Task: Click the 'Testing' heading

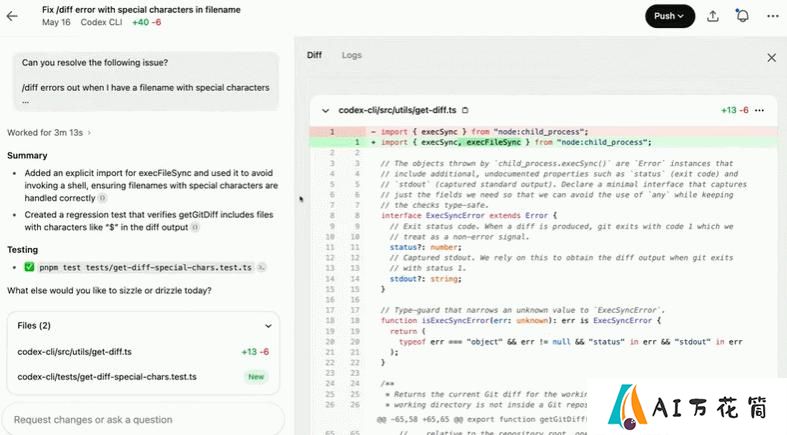Action: [x=23, y=250]
